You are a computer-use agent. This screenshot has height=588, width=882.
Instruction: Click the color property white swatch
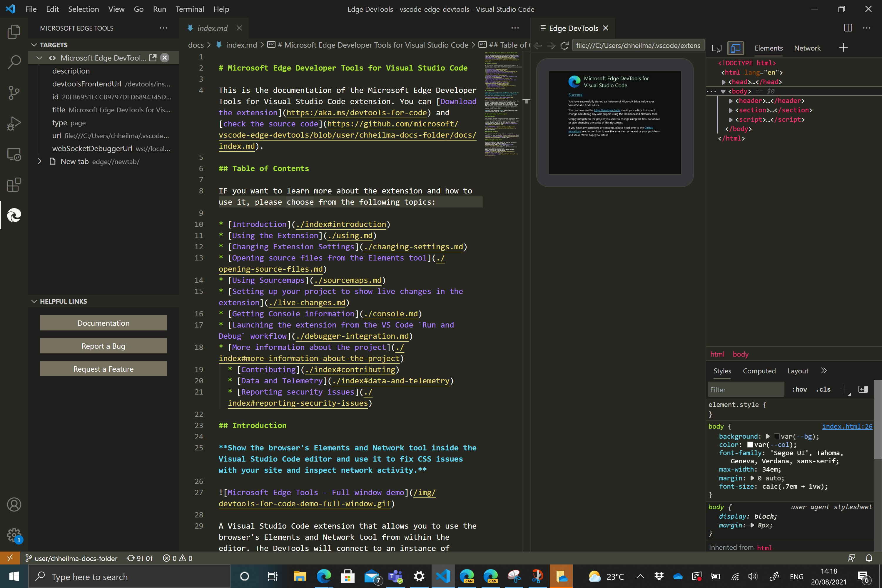[x=750, y=444]
